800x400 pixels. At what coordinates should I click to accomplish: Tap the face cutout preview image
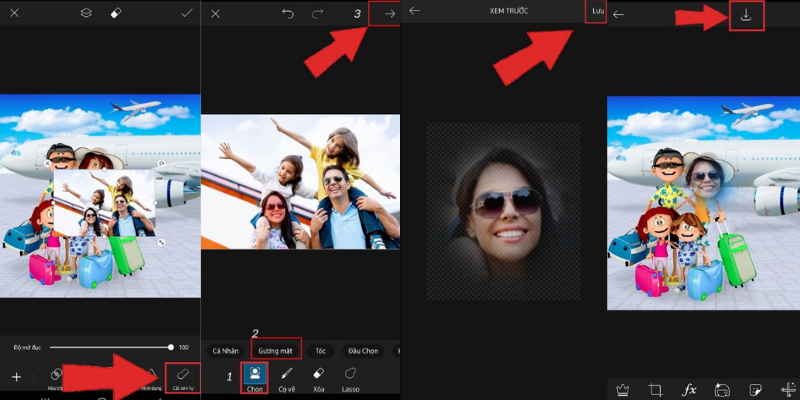pos(504,211)
